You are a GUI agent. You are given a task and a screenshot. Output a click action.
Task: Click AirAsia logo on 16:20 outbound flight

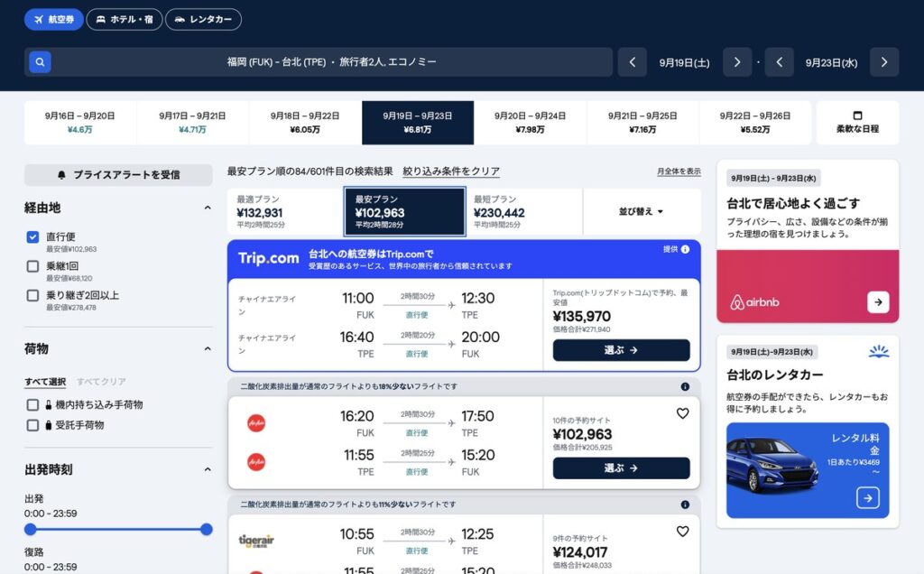coord(256,422)
